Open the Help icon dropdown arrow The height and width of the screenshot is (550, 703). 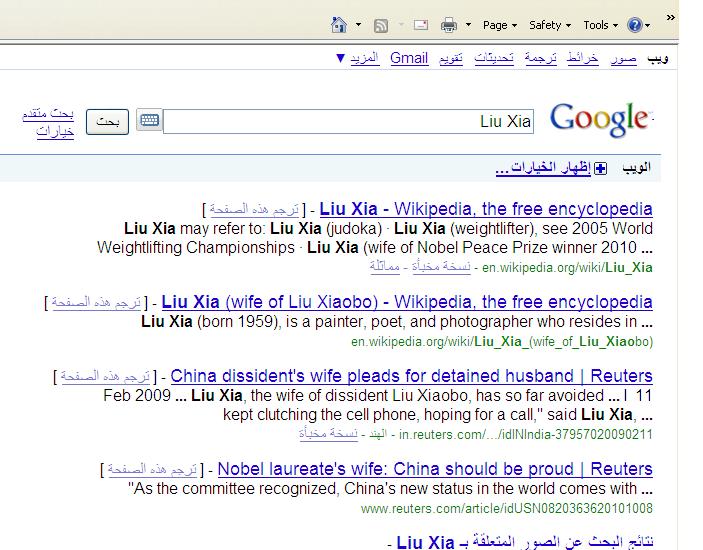click(647, 26)
